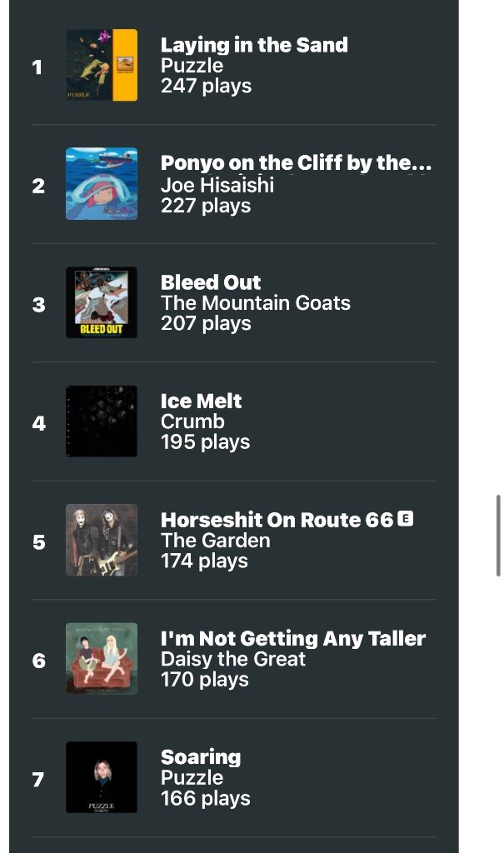The image size is (504, 853).
Task: Open the Soaring album cover thumbnail
Action: [102, 777]
